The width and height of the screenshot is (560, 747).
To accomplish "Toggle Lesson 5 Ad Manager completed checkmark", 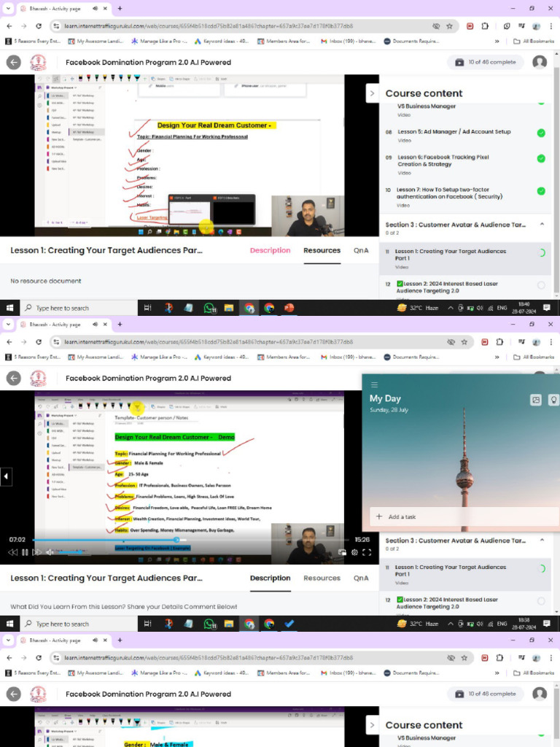I will pos(541,133).
